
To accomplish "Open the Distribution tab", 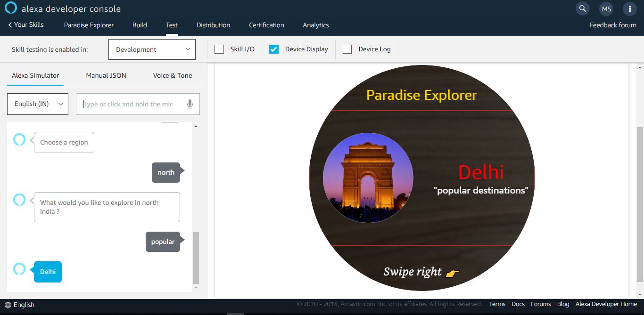I will (x=214, y=25).
